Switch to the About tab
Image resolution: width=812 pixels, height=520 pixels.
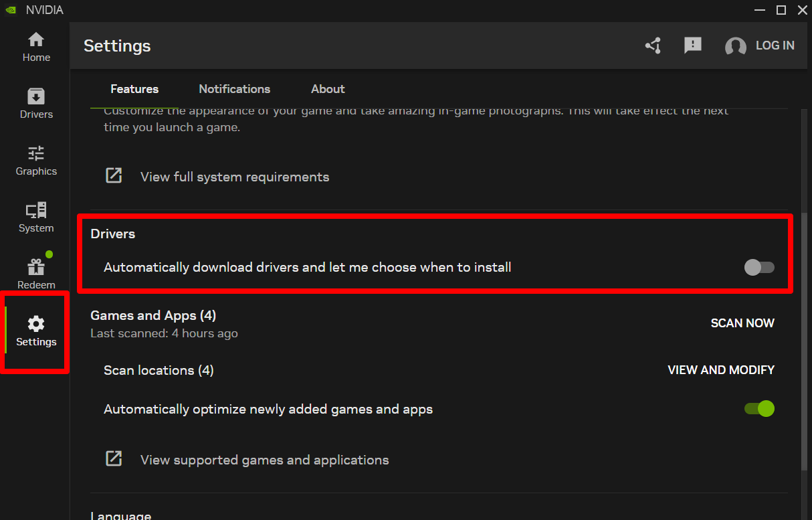tap(328, 89)
